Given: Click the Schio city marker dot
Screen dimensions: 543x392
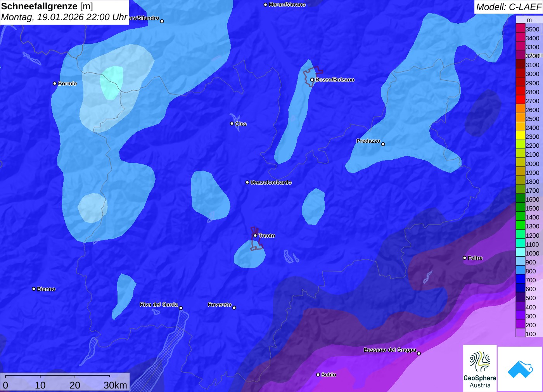Looking at the screenshot, I should tap(318, 375).
